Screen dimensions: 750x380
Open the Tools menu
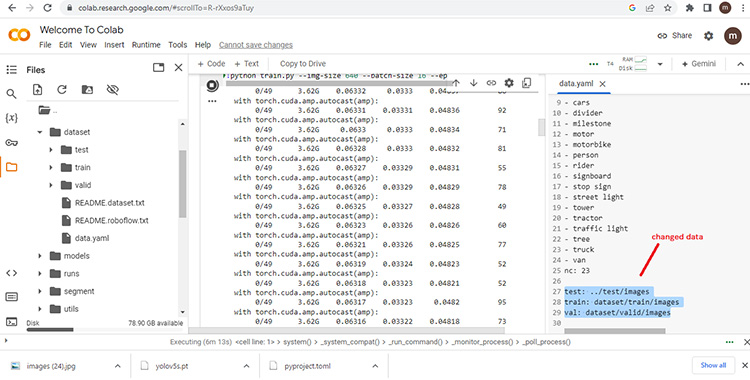pos(177,45)
